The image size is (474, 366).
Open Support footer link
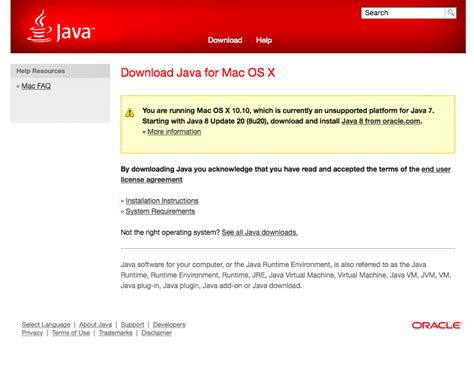coord(132,325)
